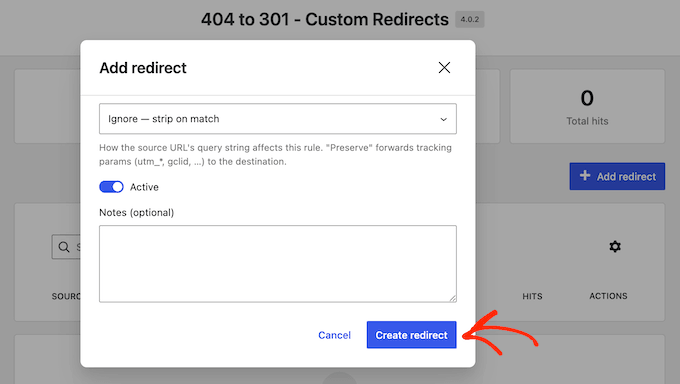Image resolution: width=680 pixels, height=384 pixels.
Task: Click the plus icon on Add redirect
Action: (x=585, y=175)
